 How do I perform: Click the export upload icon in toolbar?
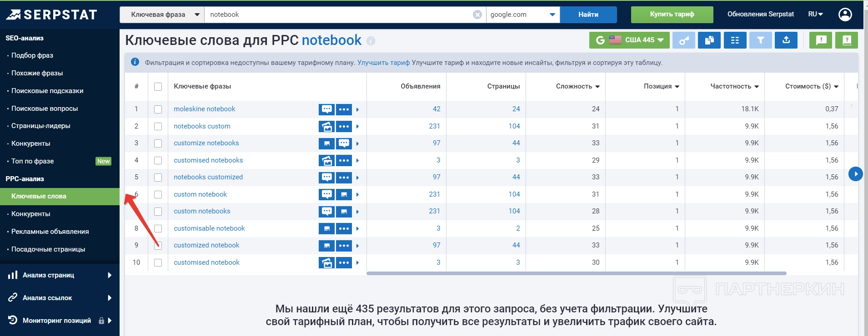click(786, 40)
